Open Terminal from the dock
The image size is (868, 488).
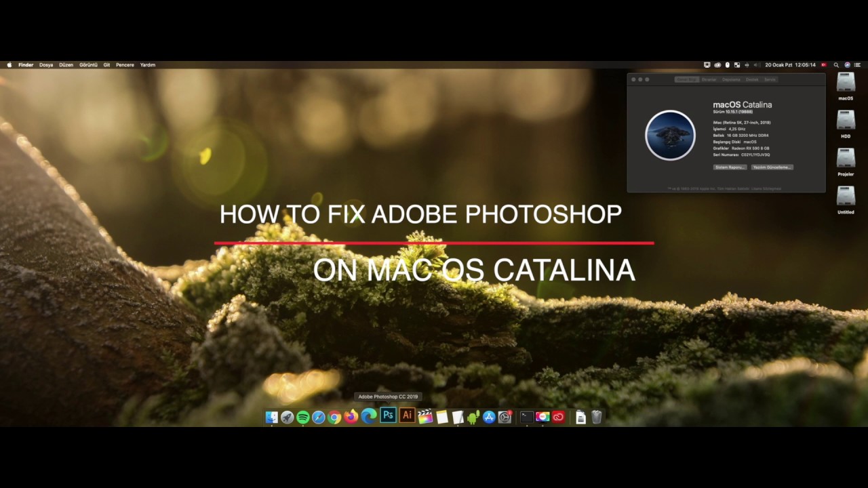(x=527, y=417)
